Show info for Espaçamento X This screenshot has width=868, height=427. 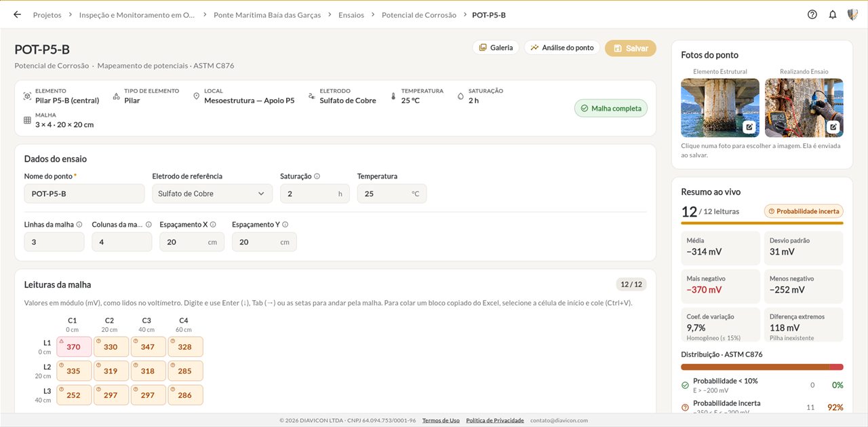point(213,225)
